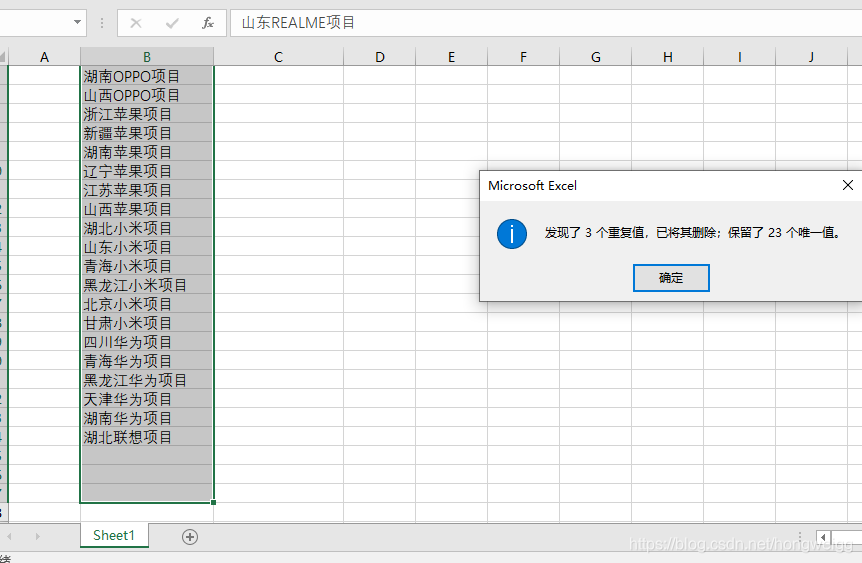This screenshot has height=563, width=862.
Task: Click the 确定 button in the dialog
Action: 671,278
